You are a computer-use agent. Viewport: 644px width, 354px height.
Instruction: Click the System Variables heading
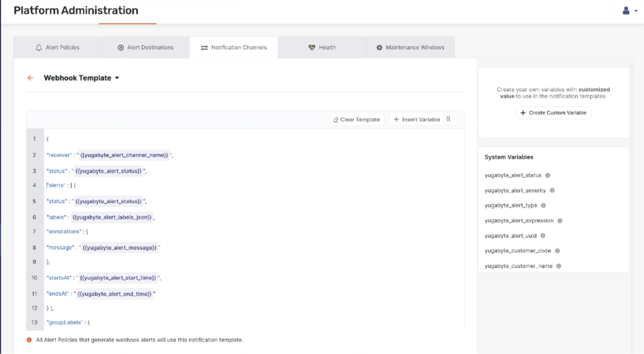coord(509,157)
